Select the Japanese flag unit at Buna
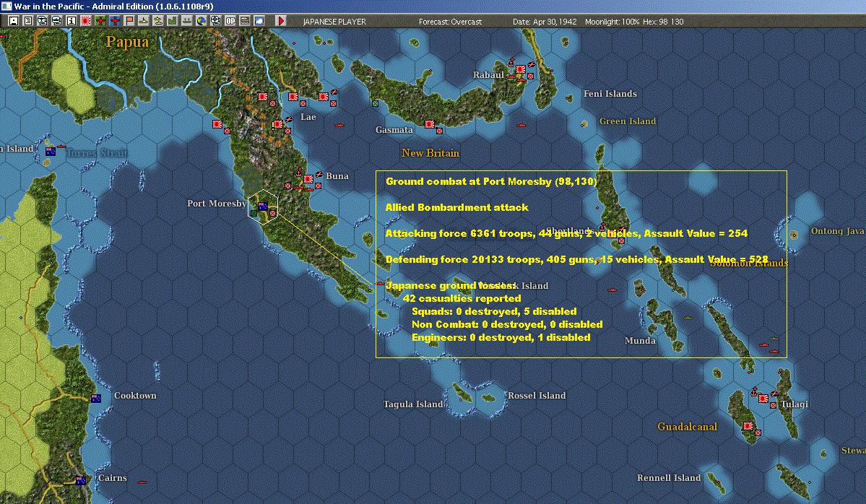 [x=308, y=179]
